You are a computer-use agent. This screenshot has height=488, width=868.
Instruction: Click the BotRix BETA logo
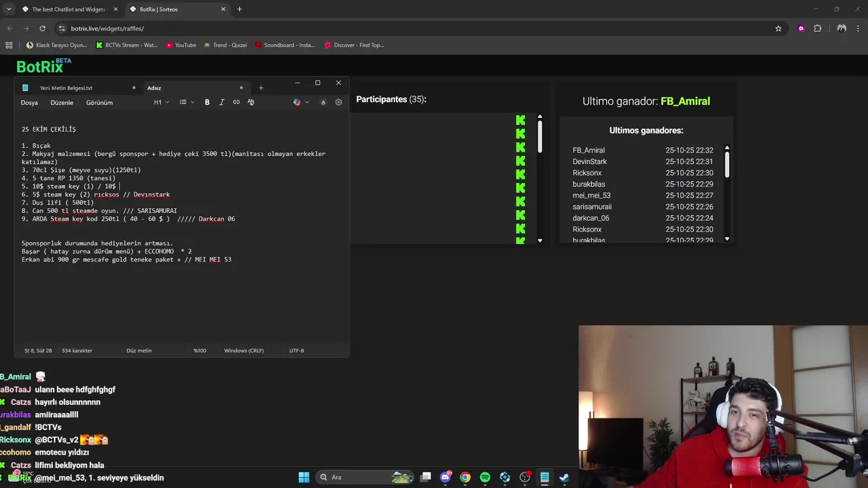tap(43, 66)
